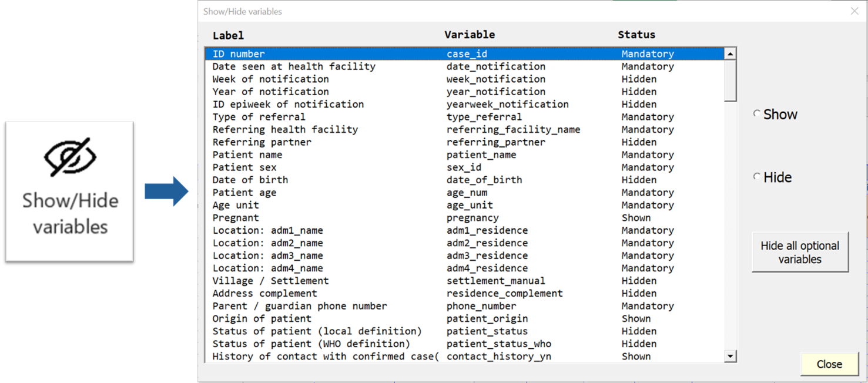Select the Show radio button
Image resolution: width=868 pixels, height=383 pixels.
[x=757, y=114]
